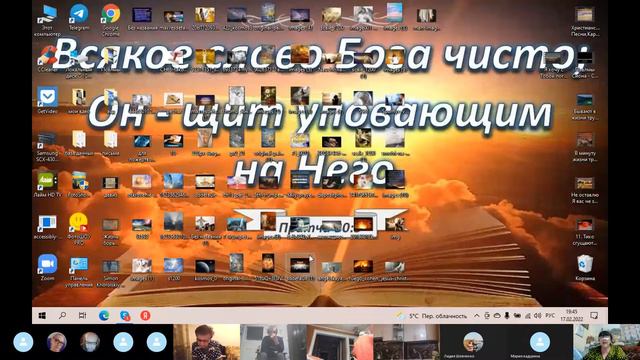Open the notification center icon
The width and height of the screenshot is (640, 360).
point(594,316)
